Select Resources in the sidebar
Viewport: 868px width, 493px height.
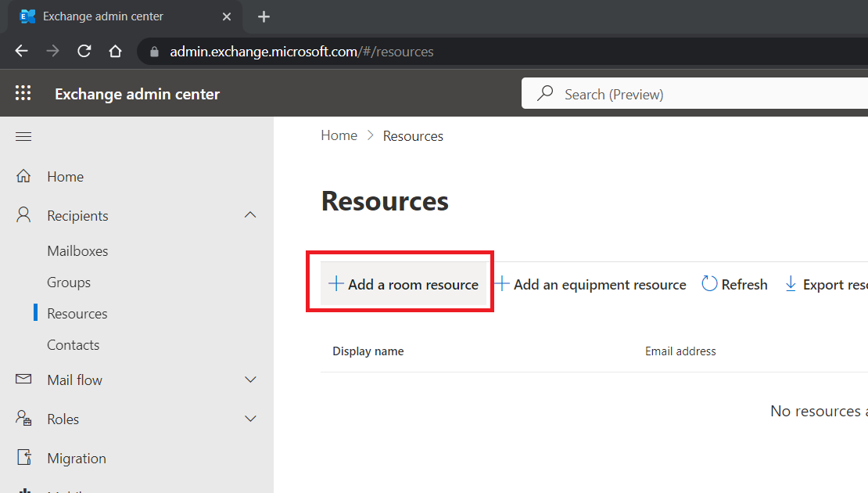(x=77, y=314)
